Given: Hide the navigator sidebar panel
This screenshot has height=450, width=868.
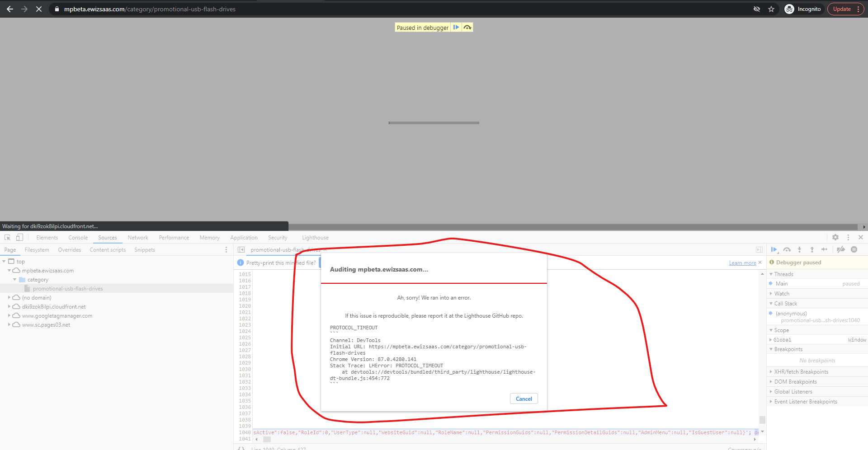Looking at the screenshot, I should pyautogui.click(x=241, y=249).
